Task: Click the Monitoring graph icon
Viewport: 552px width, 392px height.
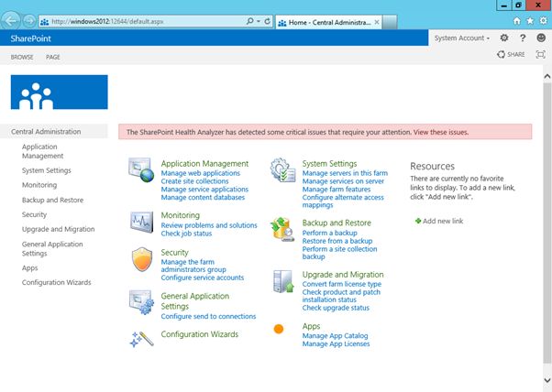Action: (141, 222)
